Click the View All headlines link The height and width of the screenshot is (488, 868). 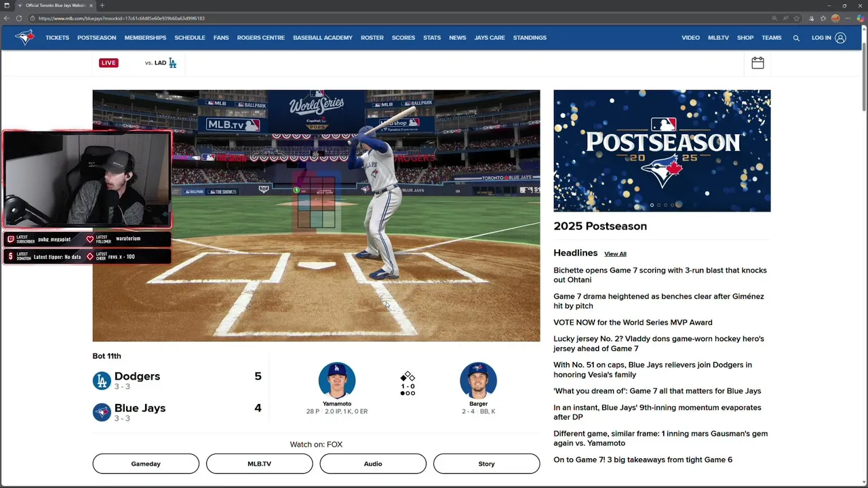[x=615, y=254]
